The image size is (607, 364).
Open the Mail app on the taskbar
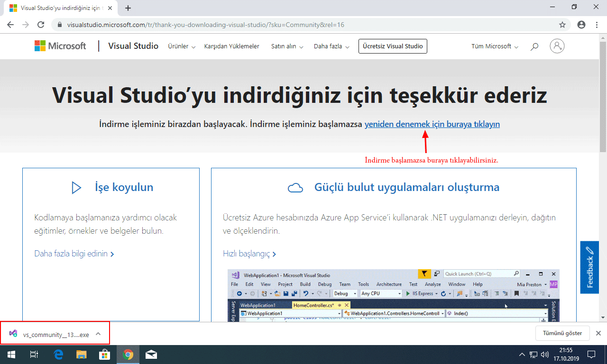[151, 355]
